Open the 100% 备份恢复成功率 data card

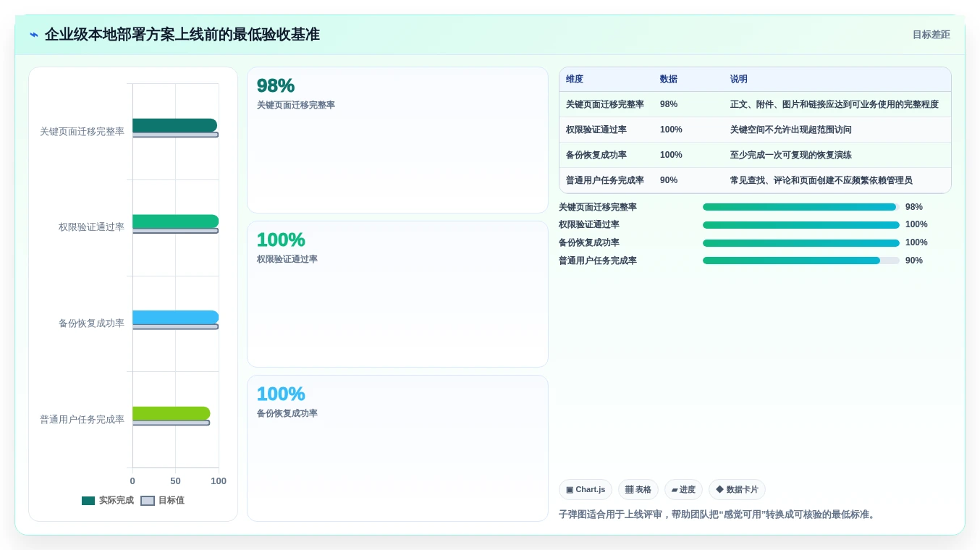point(397,448)
